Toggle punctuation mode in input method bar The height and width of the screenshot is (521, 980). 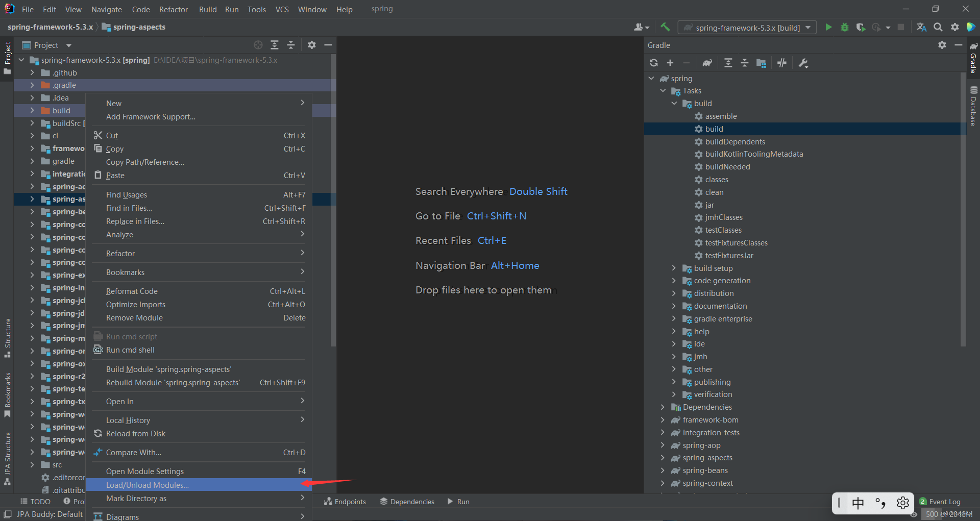[x=880, y=503]
